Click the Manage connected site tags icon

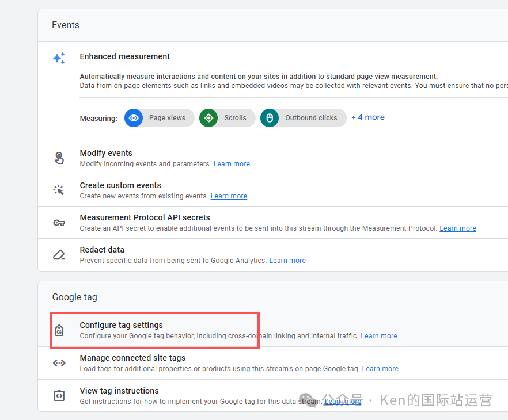pos(59,363)
